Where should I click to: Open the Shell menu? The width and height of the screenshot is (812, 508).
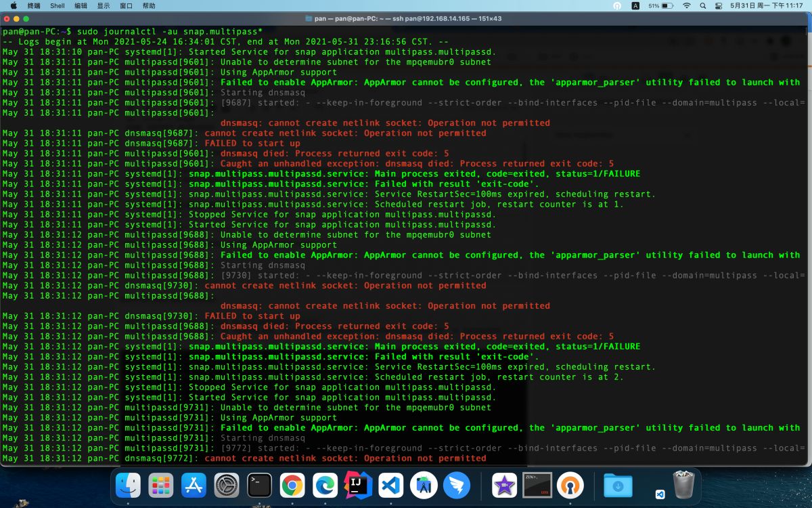(58, 5)
